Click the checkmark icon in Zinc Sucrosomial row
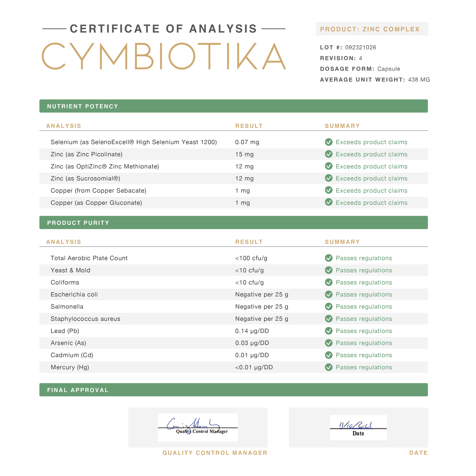The height and width of the screenshot is (476, 476). point(329,178)
